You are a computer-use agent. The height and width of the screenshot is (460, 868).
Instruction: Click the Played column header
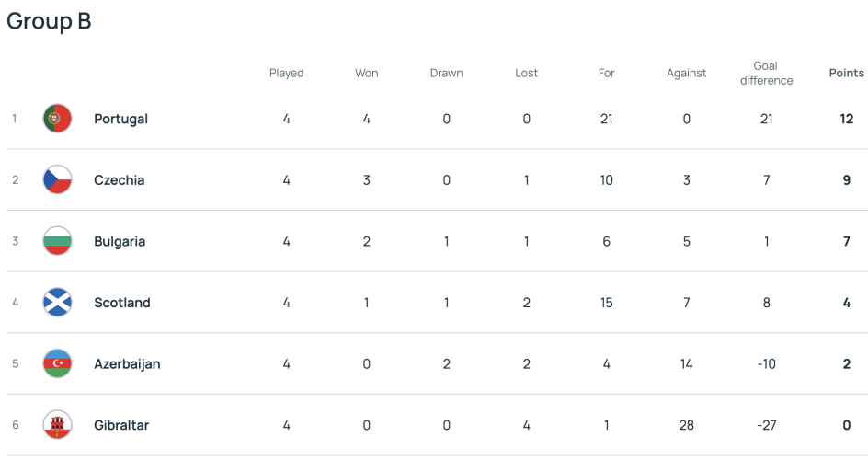[x=286, y=73]
